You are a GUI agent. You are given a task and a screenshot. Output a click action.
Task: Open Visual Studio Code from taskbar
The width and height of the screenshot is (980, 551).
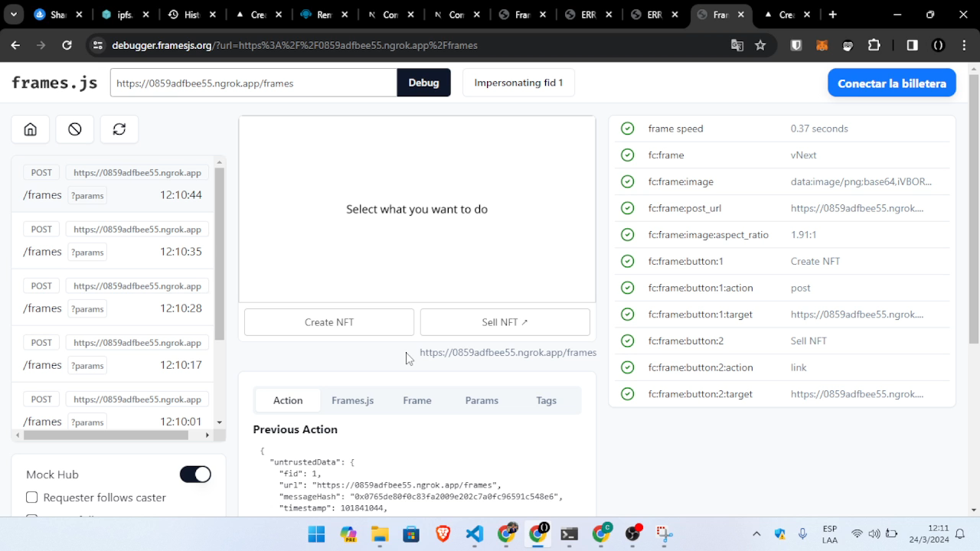(475, 534)
